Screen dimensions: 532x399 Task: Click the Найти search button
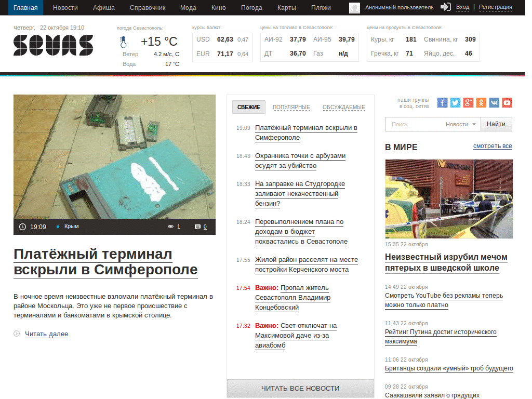click(496, 124)
